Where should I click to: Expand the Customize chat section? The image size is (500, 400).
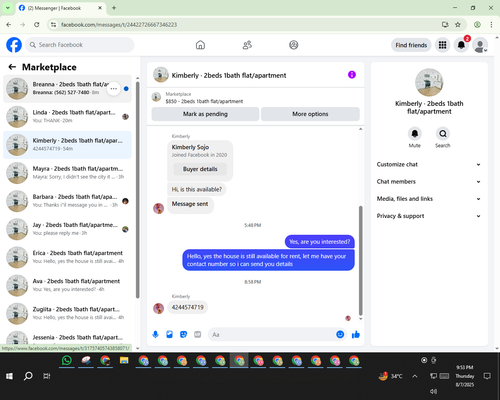[x=429, y=164]
